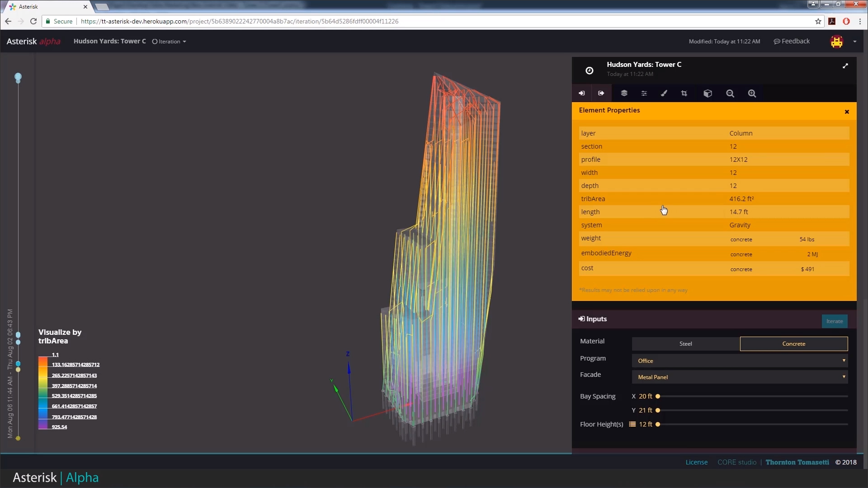Zoom in with the plus magnifier
Screen dimensions: 868x488
coord(752,93)
